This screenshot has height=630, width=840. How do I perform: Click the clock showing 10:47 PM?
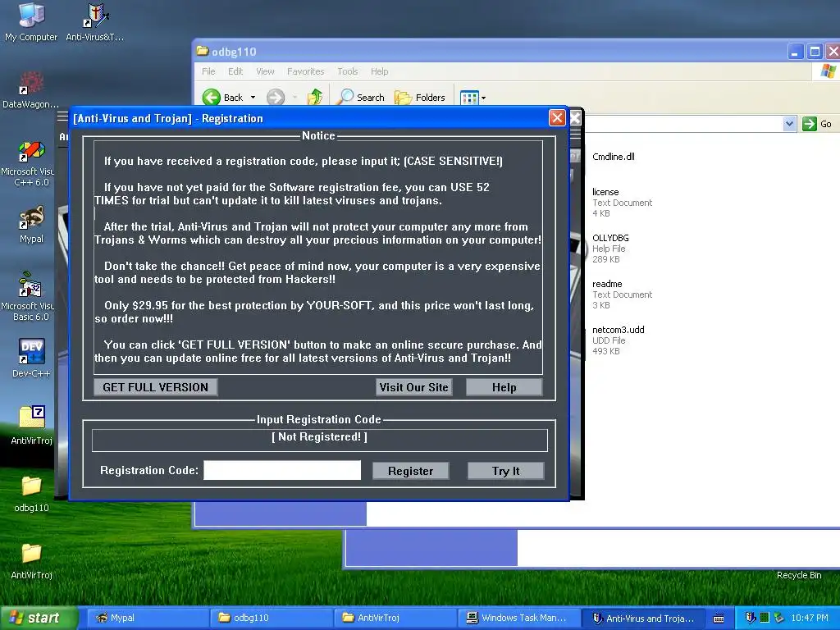tap(810, 618)
